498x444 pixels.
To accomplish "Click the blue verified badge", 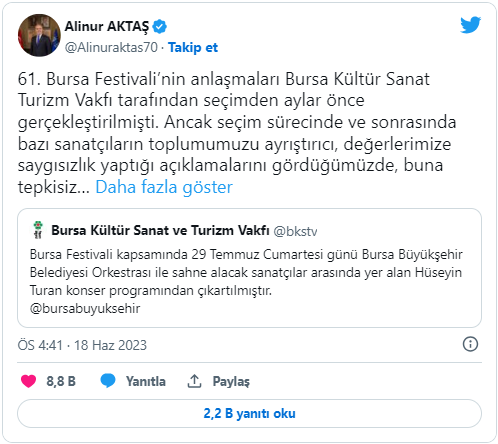I will point(159,26).
